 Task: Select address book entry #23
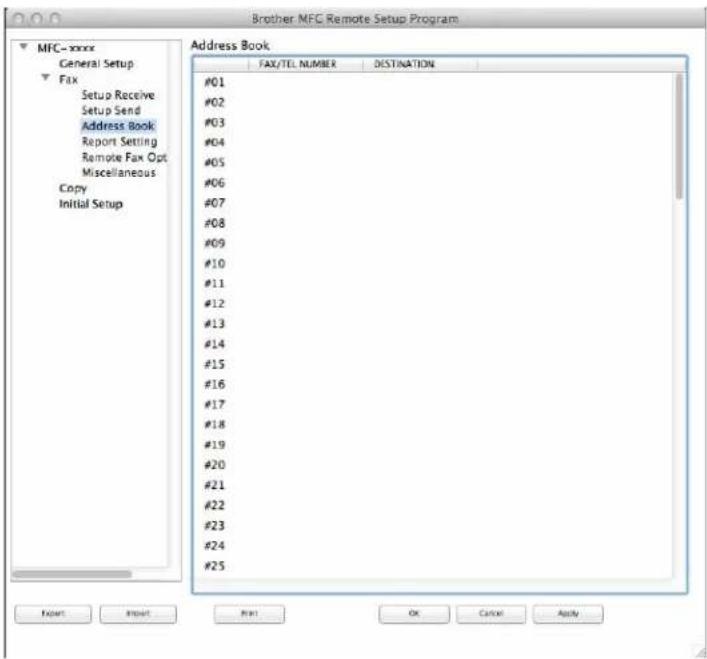432,526
